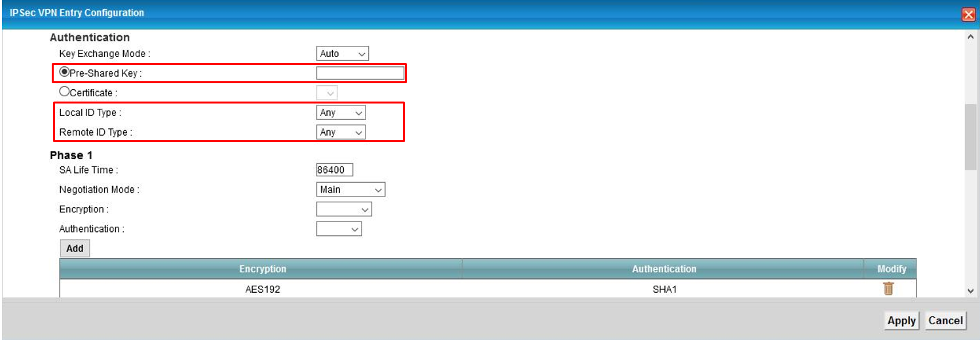Click the SA Life Time field
Viewport: 980px width, 340px height.
[335, 170]
